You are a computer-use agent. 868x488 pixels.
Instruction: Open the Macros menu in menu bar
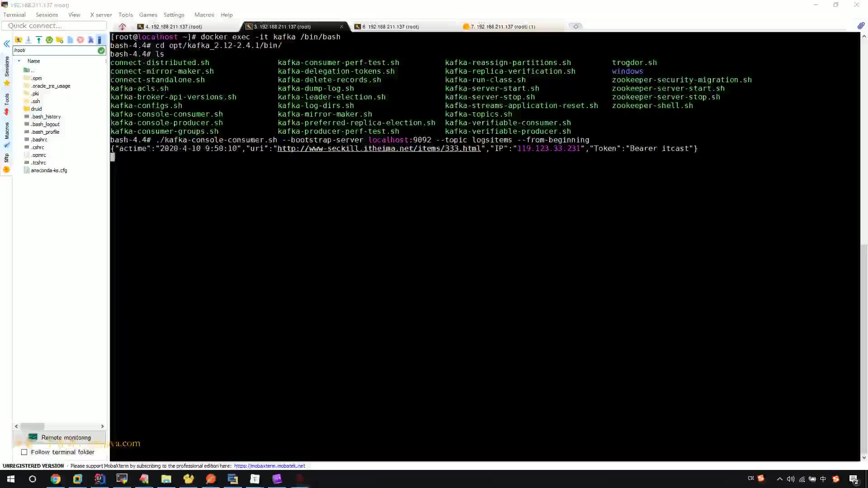pyautogui.click(x=204, y=15)
